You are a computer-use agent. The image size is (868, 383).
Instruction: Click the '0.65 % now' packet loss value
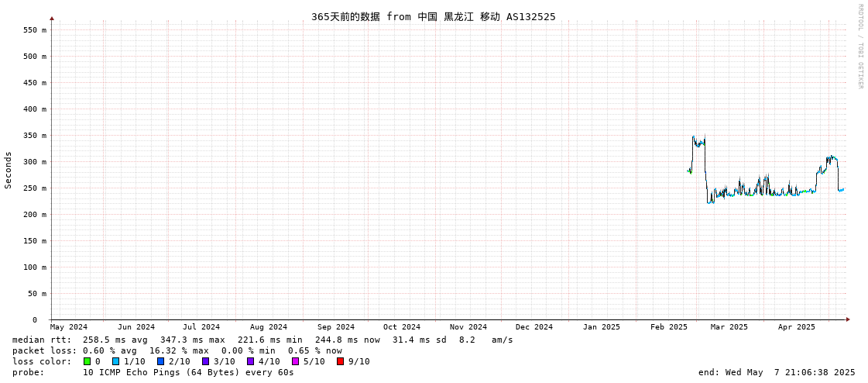[315, 350]
